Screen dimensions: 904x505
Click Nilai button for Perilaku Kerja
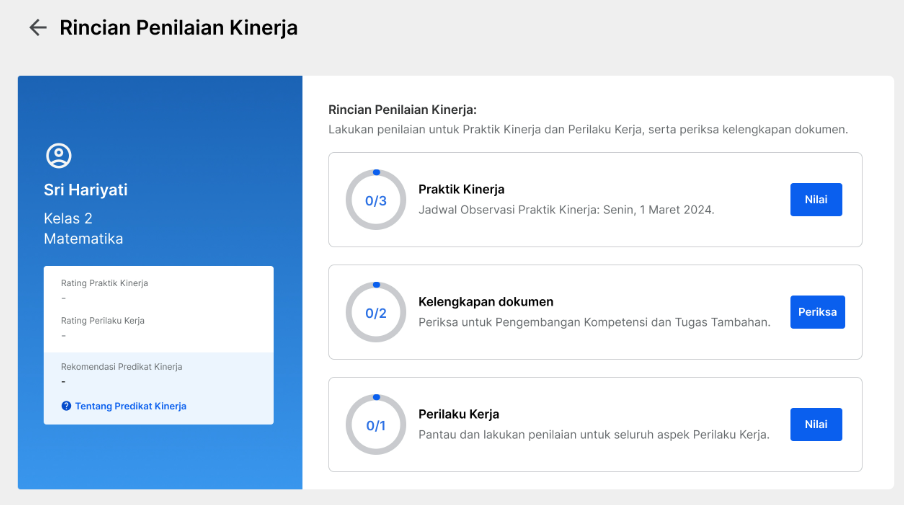(x=816, y=424)
